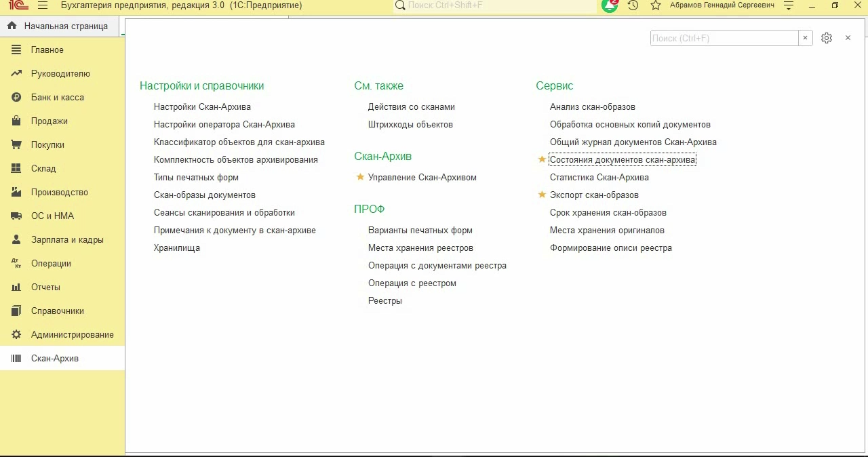868x457 pixels.
Task: Toggle favorite star for Управление Скан-Архивом
Action: (360, 177)
